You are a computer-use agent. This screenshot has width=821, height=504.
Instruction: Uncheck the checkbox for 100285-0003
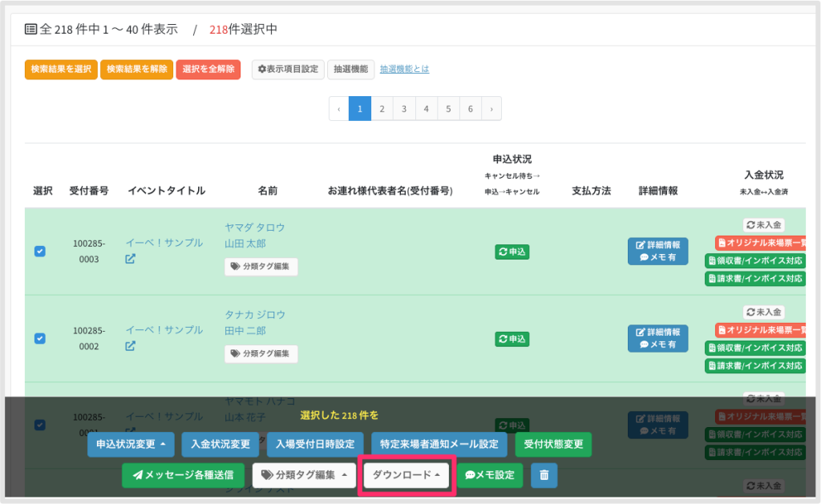click(40, 252)
